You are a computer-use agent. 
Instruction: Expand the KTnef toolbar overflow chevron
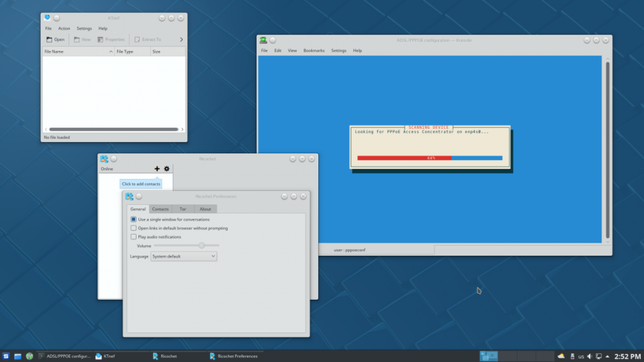(181, 40)
